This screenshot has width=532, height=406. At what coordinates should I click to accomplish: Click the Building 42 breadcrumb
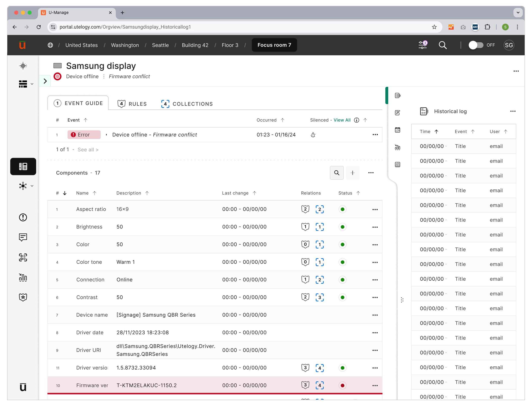[195, 45]
